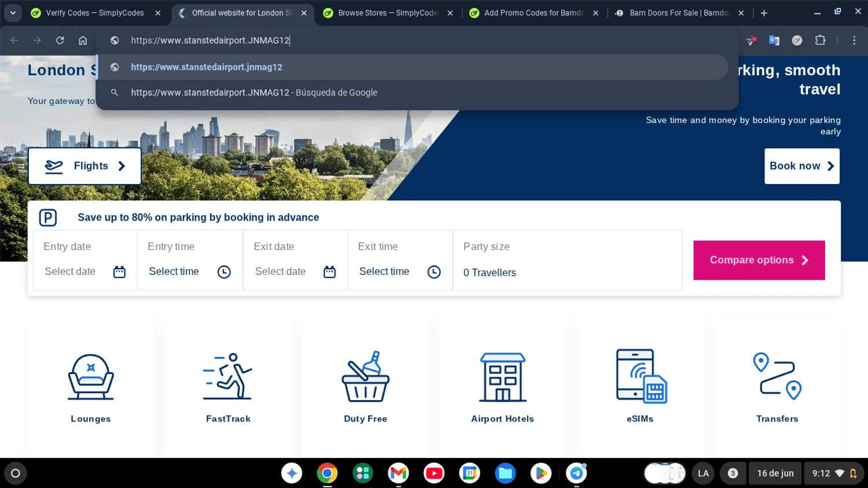The width and height of the screenshot is (868, 488).
Task: Follow the eSIMs link label
Action: [x=640, y=419]
